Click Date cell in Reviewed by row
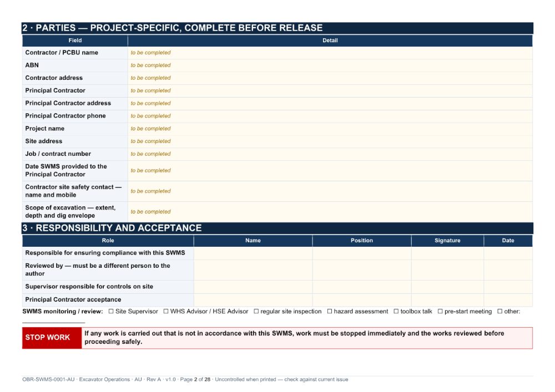This screenshot has height=392, width=555. tap(508, 270)
